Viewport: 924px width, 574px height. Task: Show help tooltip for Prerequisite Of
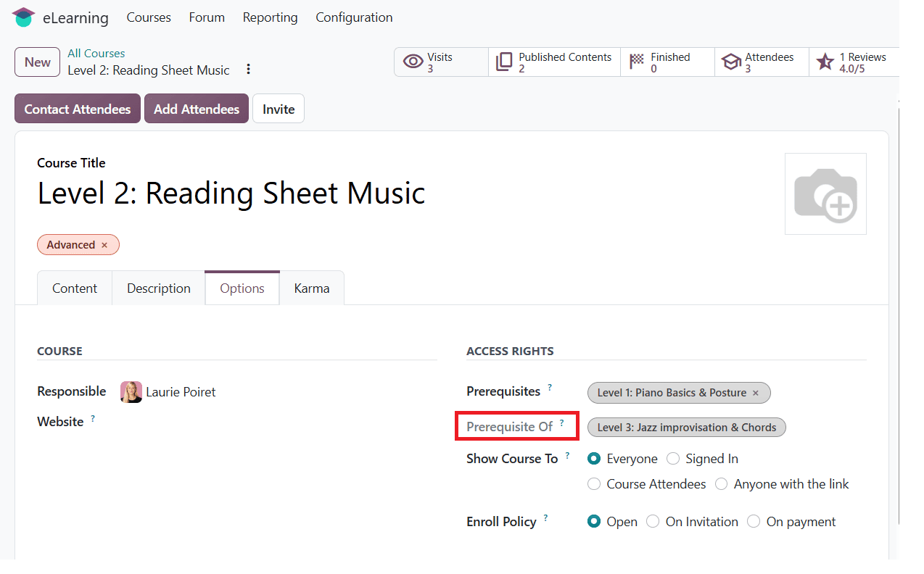[561, 423]
